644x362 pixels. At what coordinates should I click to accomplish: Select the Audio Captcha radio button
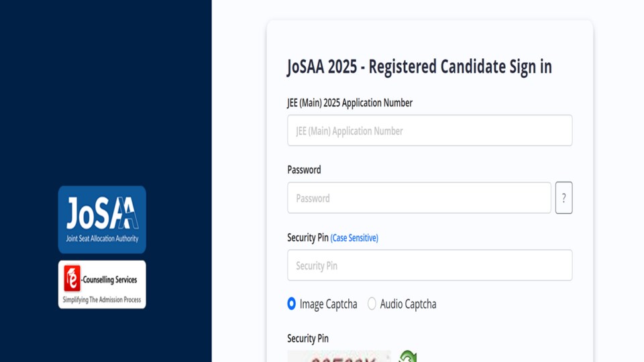coord(372,304)
